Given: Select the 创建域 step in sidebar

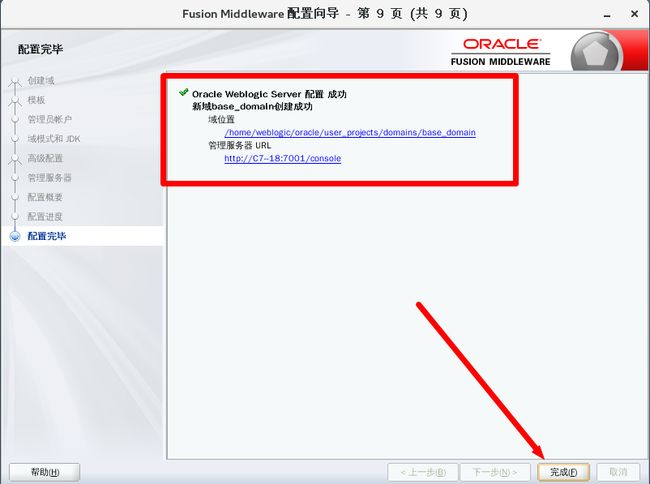Looking at the screenshot, I should coord(41,81).
